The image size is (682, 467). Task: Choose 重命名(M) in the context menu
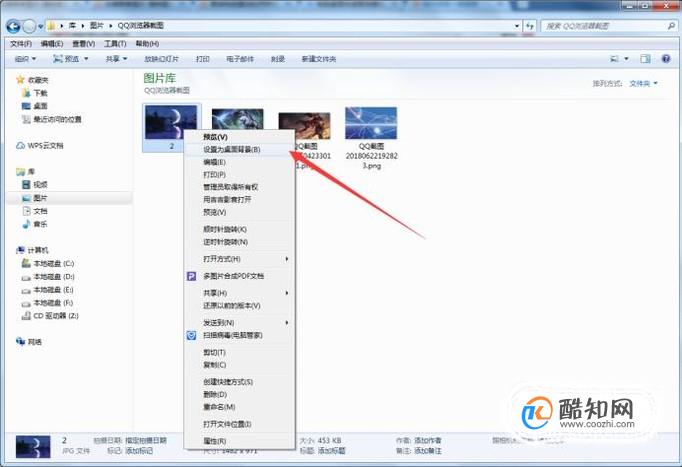(x=240, y=407)
